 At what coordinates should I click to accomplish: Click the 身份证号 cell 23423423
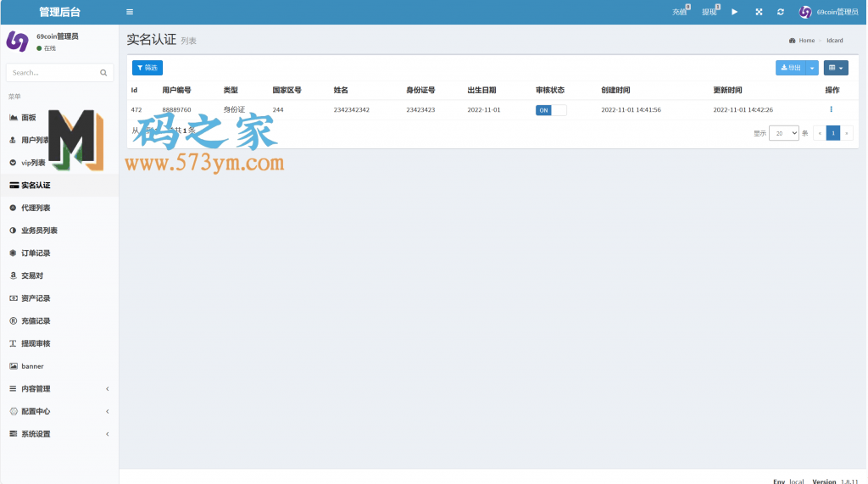click(420, 109)
